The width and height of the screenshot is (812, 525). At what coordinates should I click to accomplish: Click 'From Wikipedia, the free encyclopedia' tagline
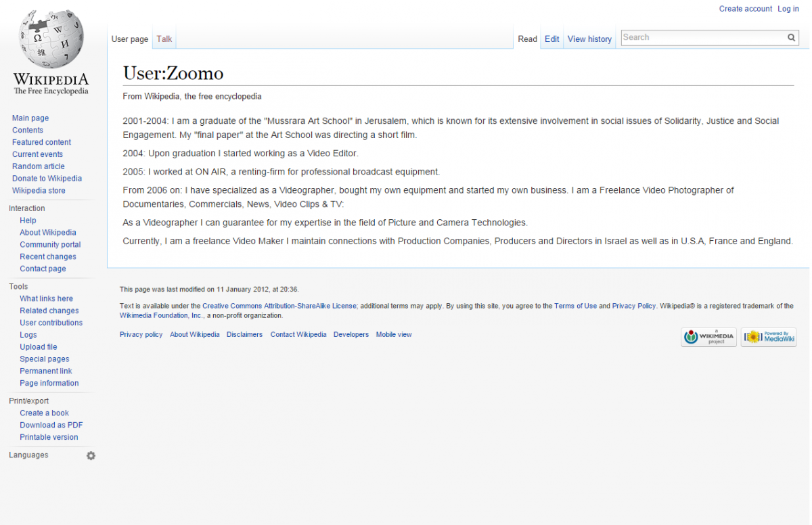tap(192, 97)
